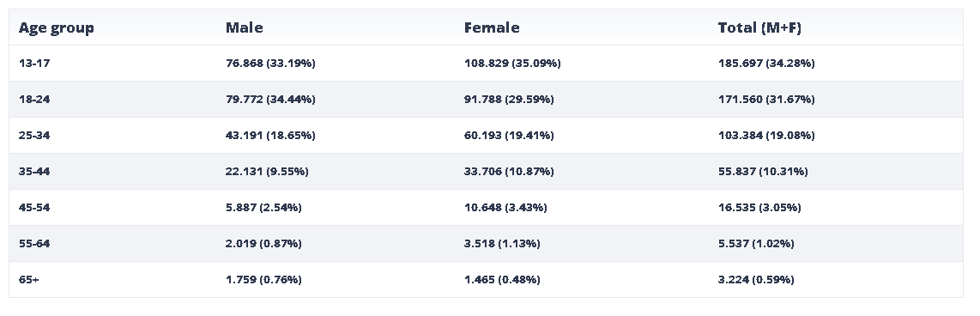
Task: Click female value 3.518 (1.13%)
Action: coord(503,243)
